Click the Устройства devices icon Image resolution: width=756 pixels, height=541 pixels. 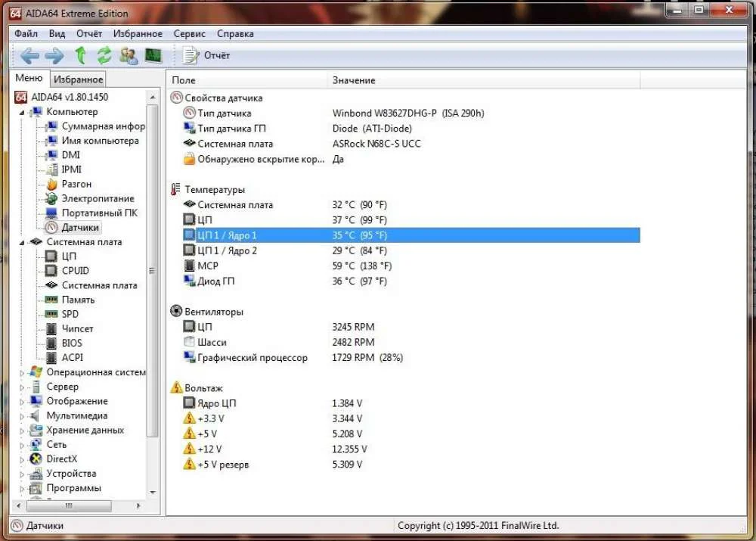click(36, 474)
